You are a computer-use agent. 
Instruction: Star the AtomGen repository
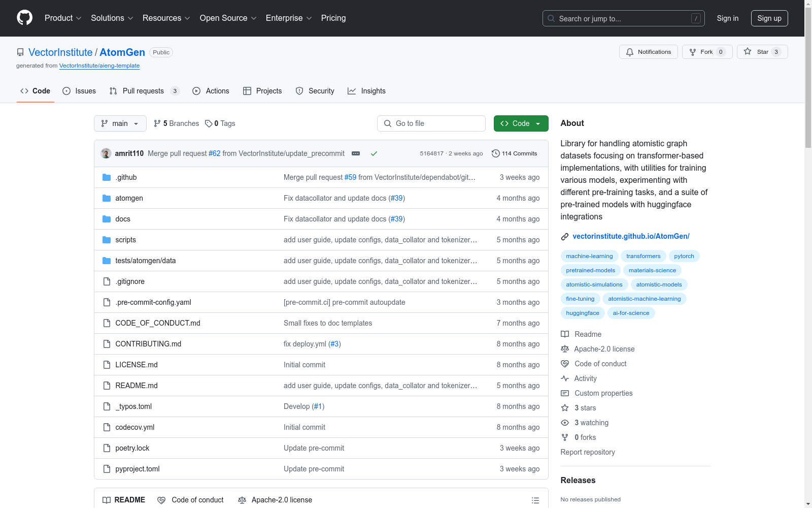click(762, 52)
